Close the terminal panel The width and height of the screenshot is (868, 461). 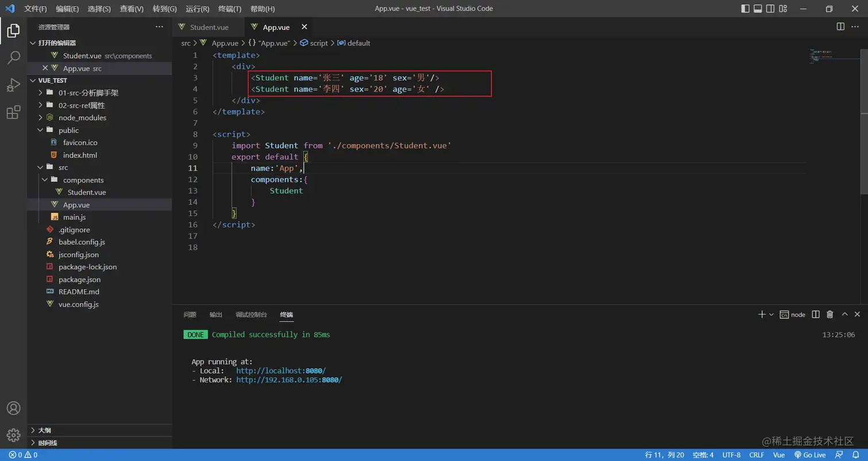tap(857, 315)
